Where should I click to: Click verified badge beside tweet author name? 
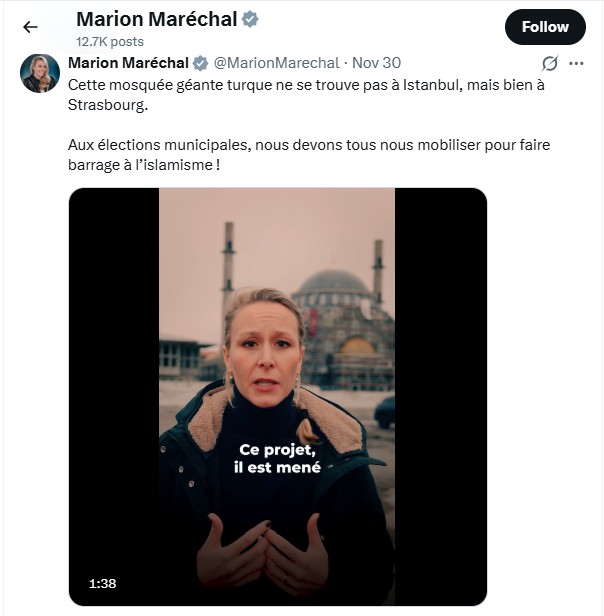coord(199,63)
